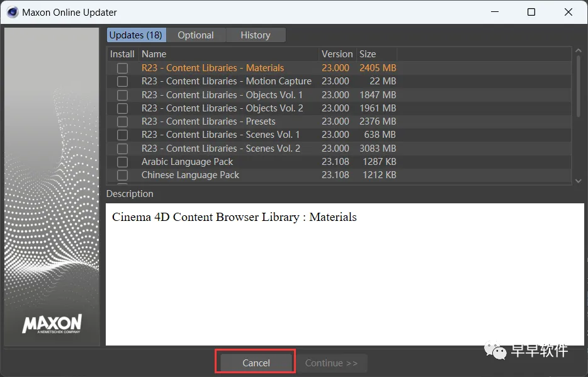The width and height of the screenshot is (588, 377).
Task: Select the 'Arabic Language Pack' row name
Action: [x=187, y=162]
